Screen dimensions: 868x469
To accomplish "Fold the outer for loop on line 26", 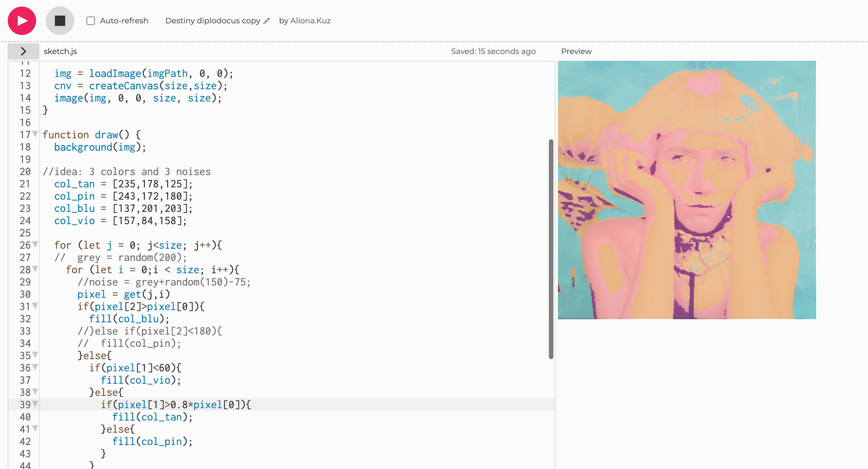I will pyautogui.click(x=35, y=244).
